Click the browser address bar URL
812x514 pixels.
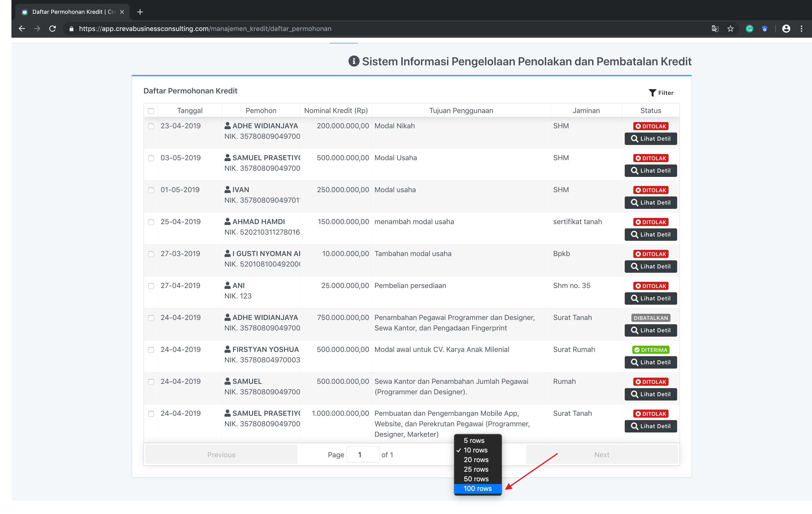click(205, 29)
